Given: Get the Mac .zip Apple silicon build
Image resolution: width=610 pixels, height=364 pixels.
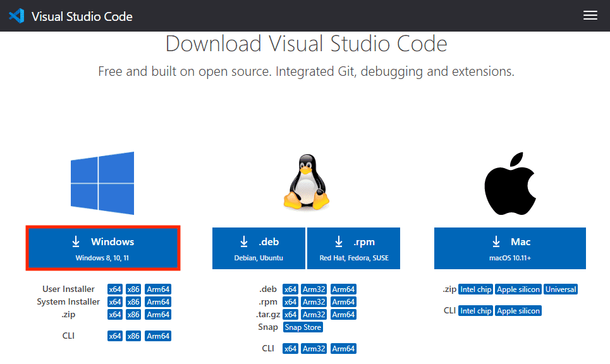Looking at the screenshot, I should pos(518,289).
